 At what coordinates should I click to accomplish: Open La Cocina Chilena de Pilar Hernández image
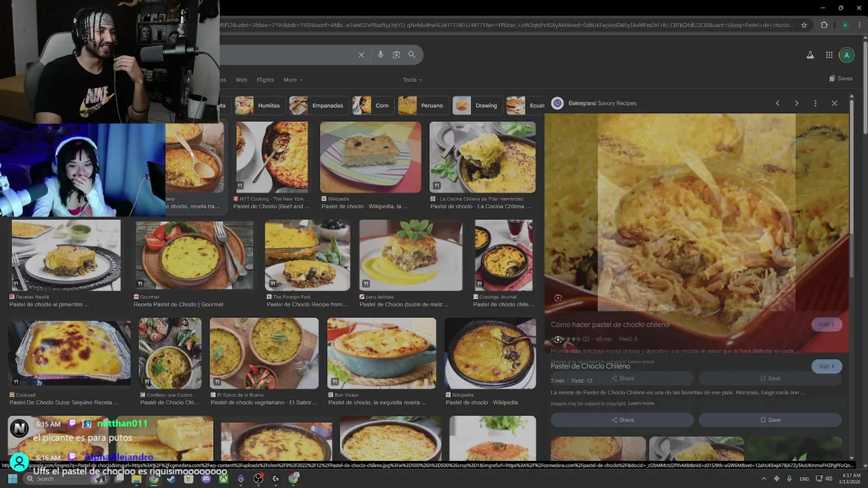[482, 157]
